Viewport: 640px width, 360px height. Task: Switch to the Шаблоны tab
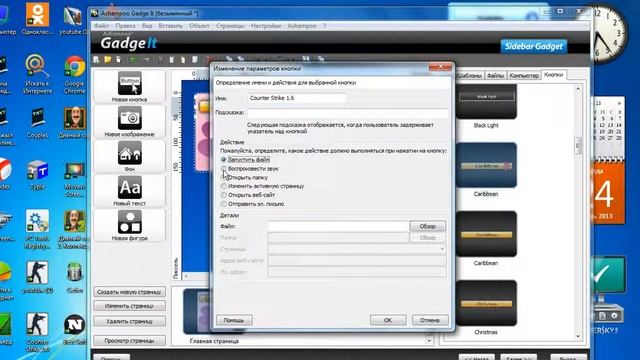469,76
